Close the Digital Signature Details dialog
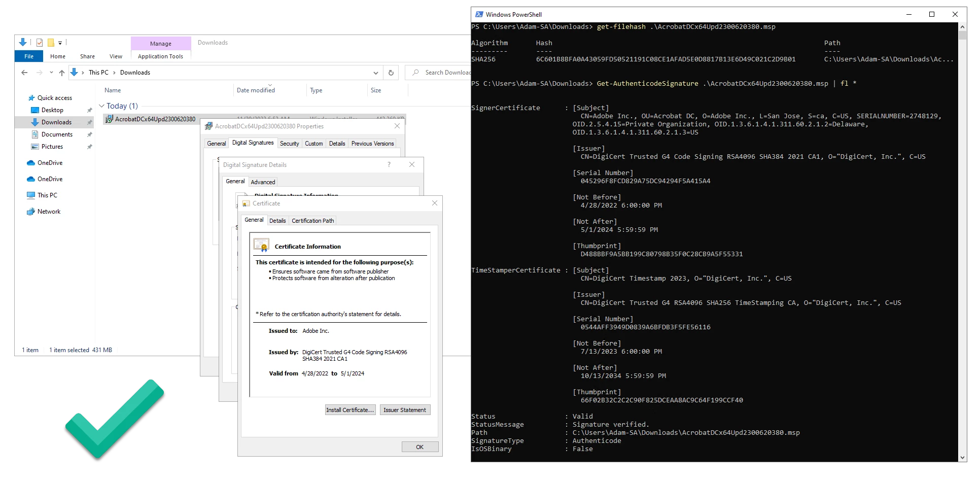The image size is (980, 481). (x=412, y=164)
